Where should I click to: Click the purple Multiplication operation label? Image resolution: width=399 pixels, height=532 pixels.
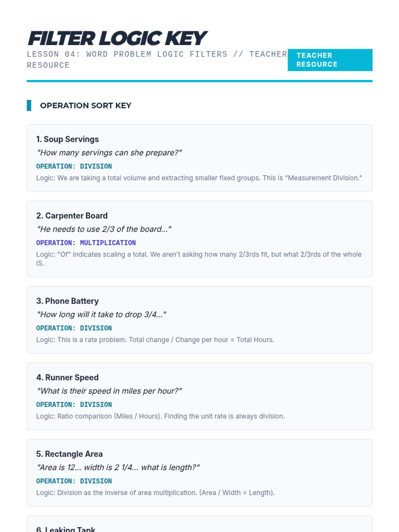coord(86,243)
